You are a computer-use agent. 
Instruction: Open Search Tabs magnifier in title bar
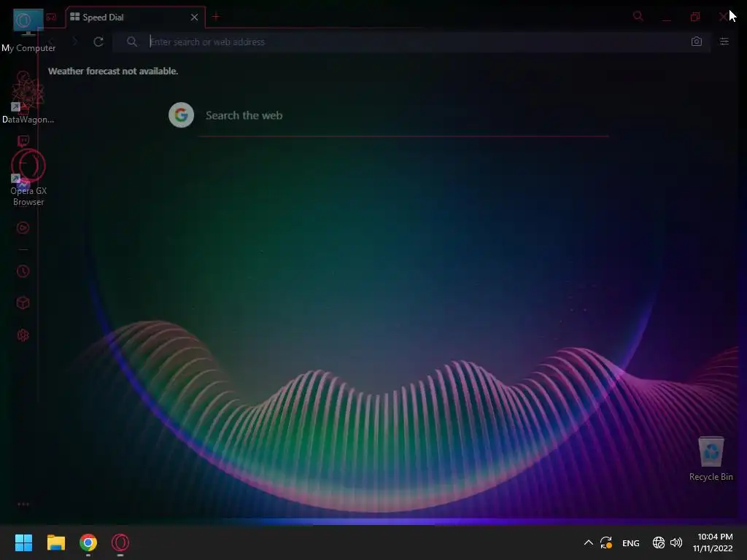[638, 17]
